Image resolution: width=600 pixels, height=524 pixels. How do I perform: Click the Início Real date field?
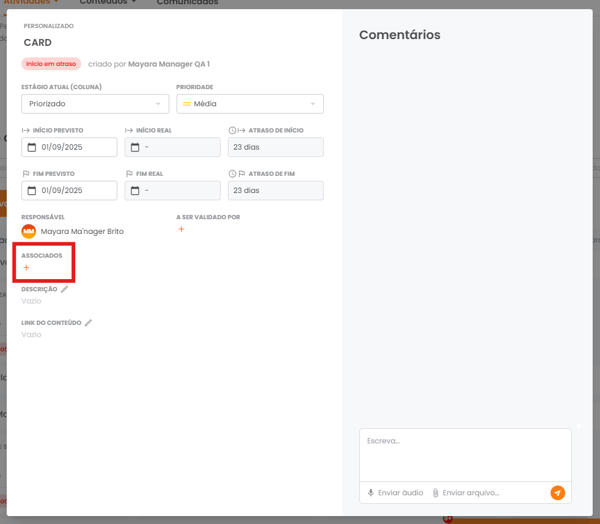173,148
